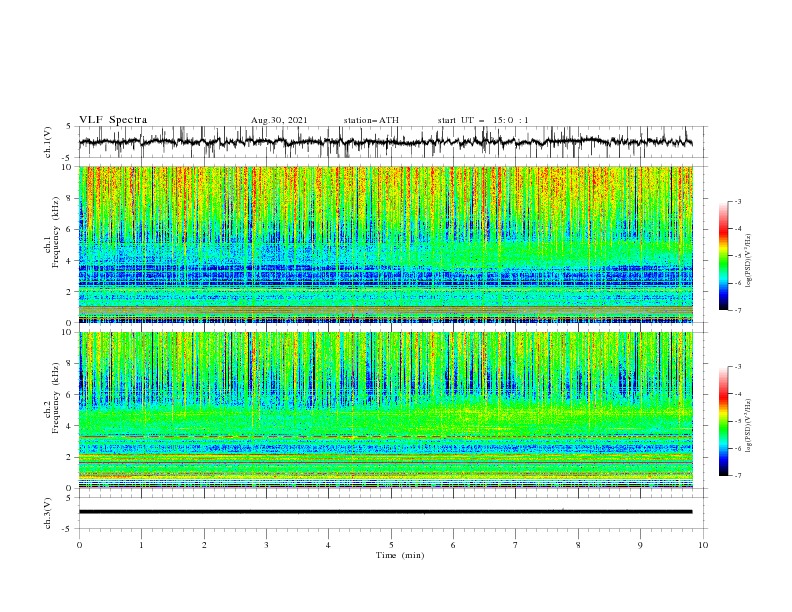Click the ch.1 spectrogram panel
The image size is (792, 612).
point(386,244)
